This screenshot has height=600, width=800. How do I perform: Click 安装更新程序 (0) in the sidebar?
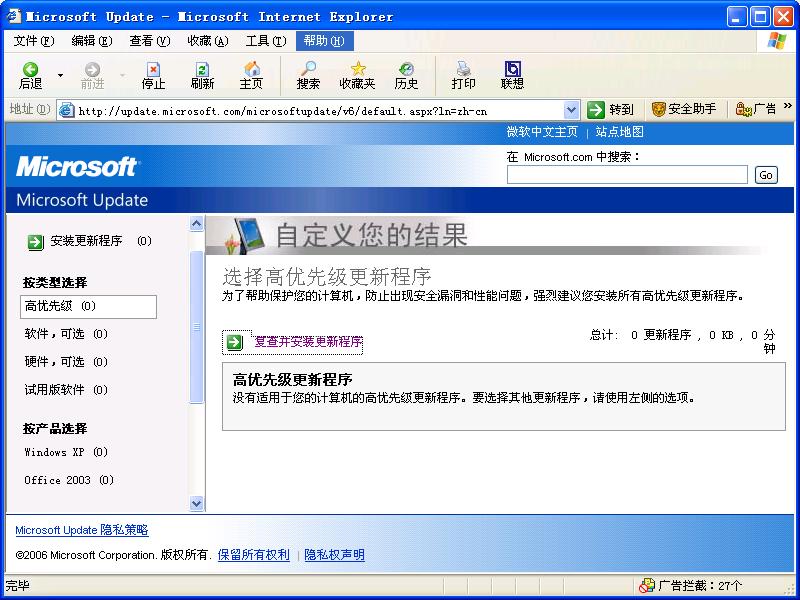point(101,241)
